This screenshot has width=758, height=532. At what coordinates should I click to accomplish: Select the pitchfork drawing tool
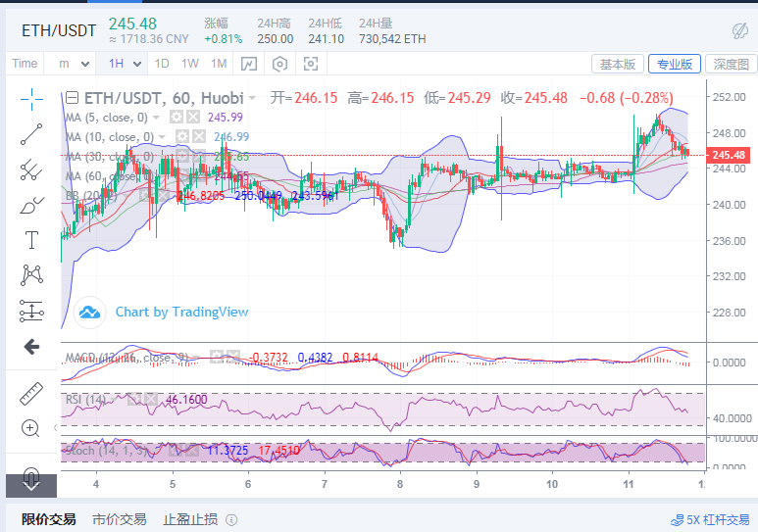31,169
